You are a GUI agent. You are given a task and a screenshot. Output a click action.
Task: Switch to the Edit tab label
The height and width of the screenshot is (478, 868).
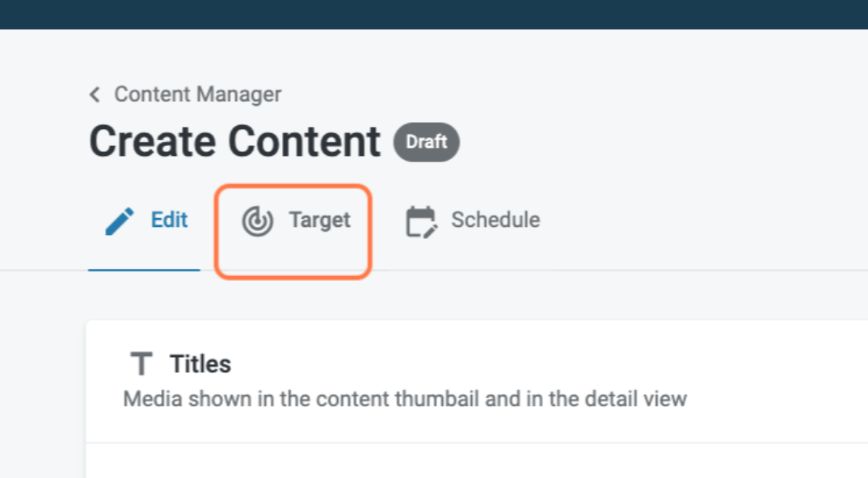pos(169,220)
